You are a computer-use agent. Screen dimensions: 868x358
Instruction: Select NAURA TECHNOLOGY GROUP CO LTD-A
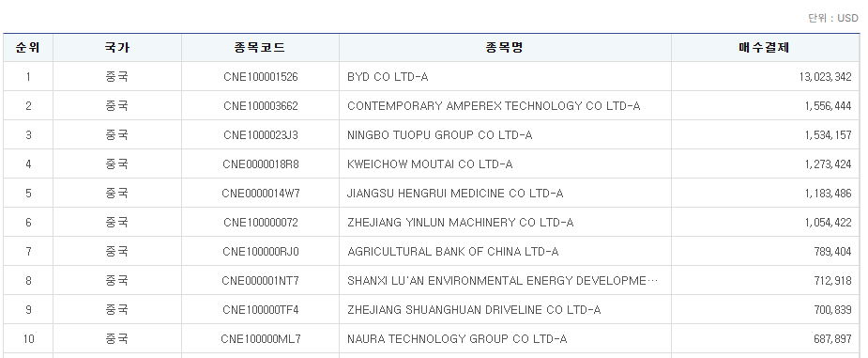click(x=457, y=339)
